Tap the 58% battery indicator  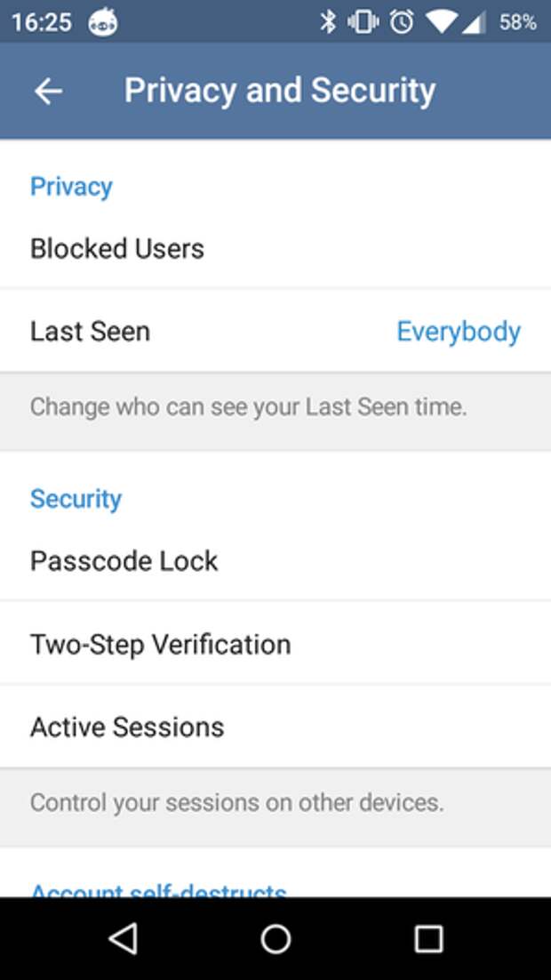[518, 23]
